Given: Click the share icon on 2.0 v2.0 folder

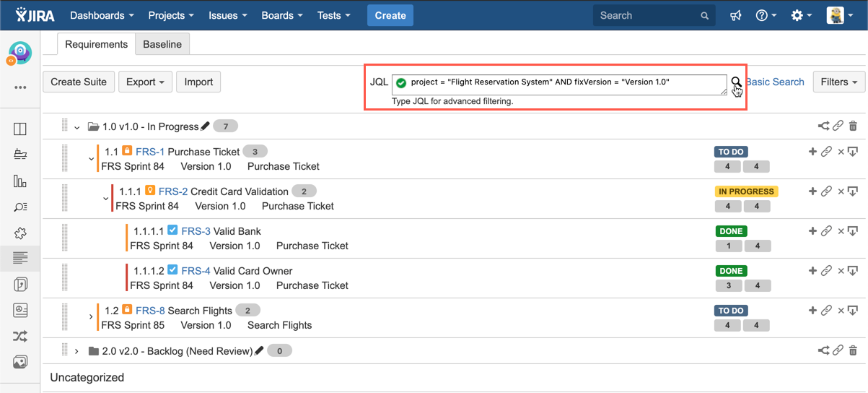Looking at the screenshot, I should point(823,351).
